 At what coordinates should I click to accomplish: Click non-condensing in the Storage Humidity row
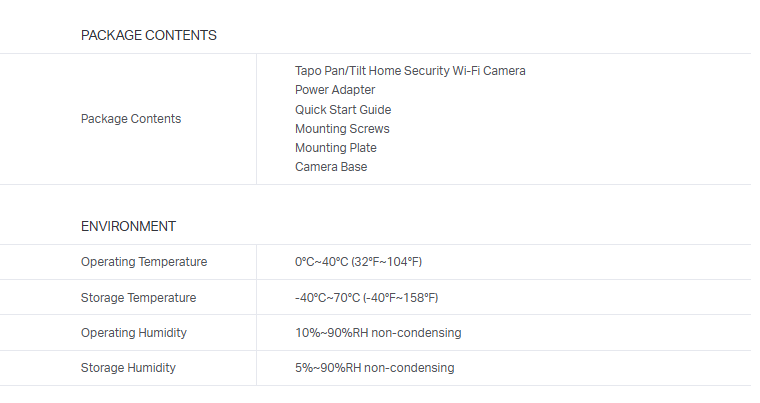click(409, 368)
